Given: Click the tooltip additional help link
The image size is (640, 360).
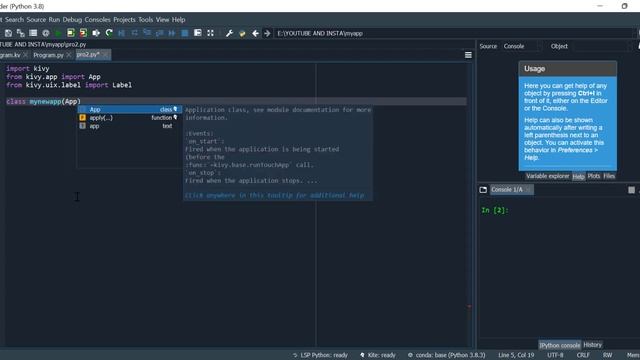Looking at the screenshot, I should pyautogui.click(x=274, y=196).
